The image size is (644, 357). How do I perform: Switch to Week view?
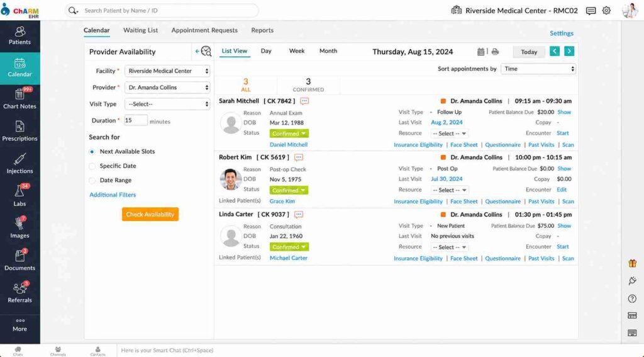[297, 51]
